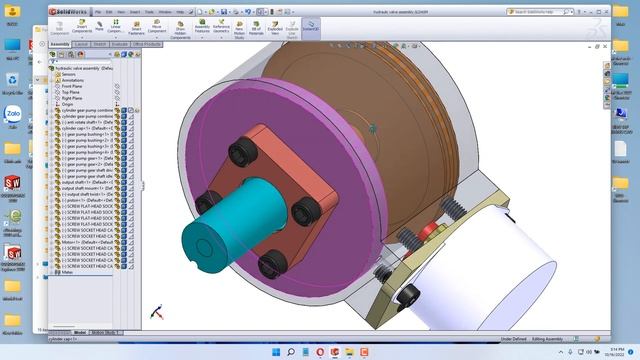Toggle display mode icon for Motor<1> row
Image resolution: width=640 pixels, height=360 pixels.
[x=124, y=242]
